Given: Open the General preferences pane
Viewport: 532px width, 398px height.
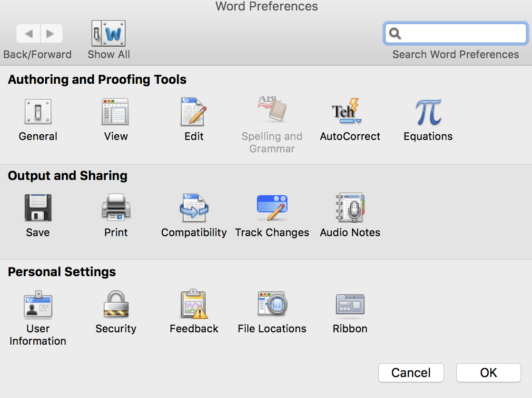Looking at the screenshot, I should (38, 112).
